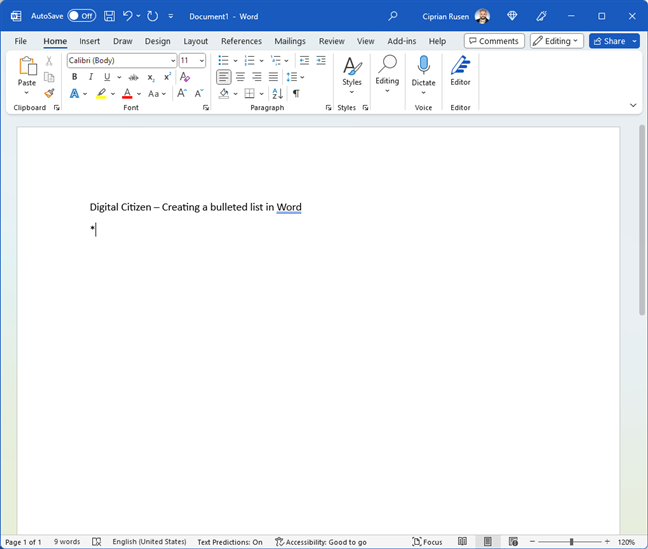Select the Format Painter brush

click(49, 93)
